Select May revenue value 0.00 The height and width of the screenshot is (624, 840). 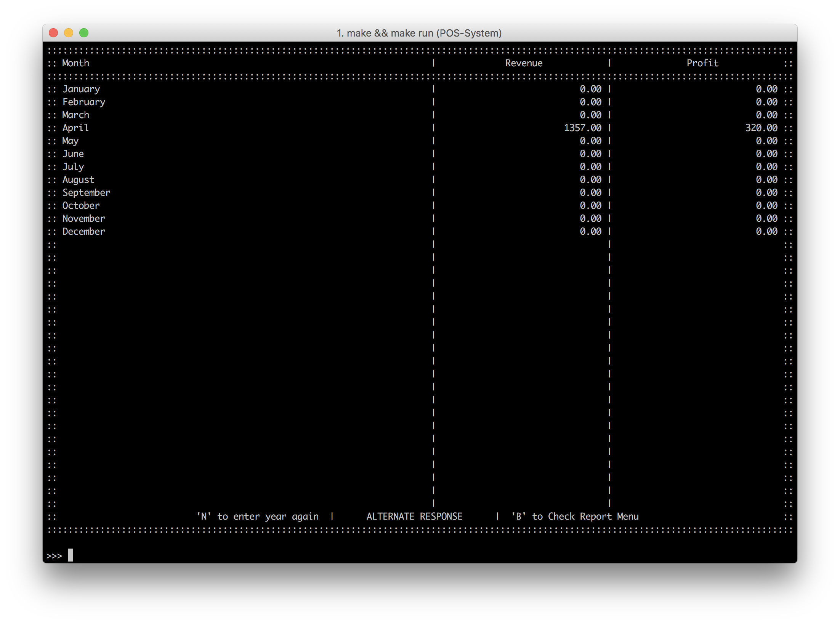coord(591,141)
